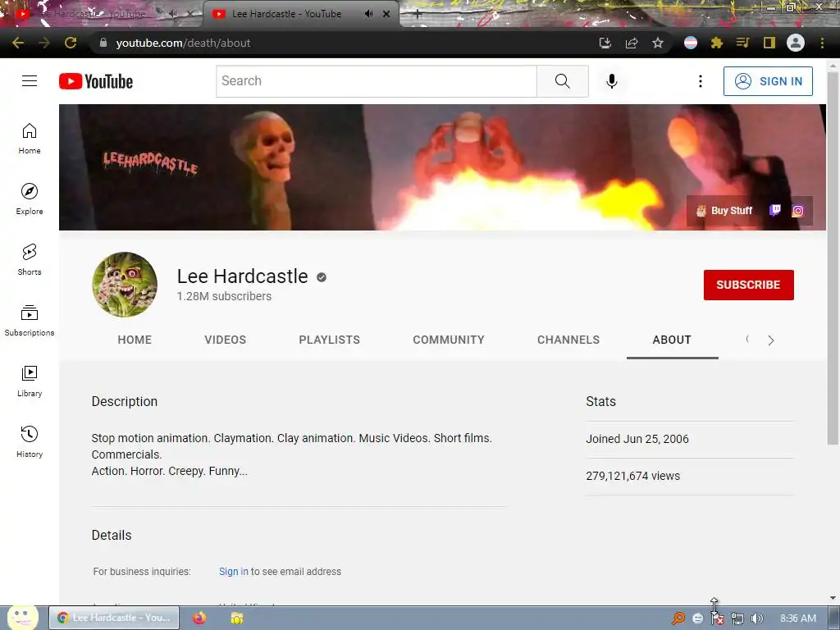
Task: Click the install app icon in address bar
Action: tap(605, 43)
